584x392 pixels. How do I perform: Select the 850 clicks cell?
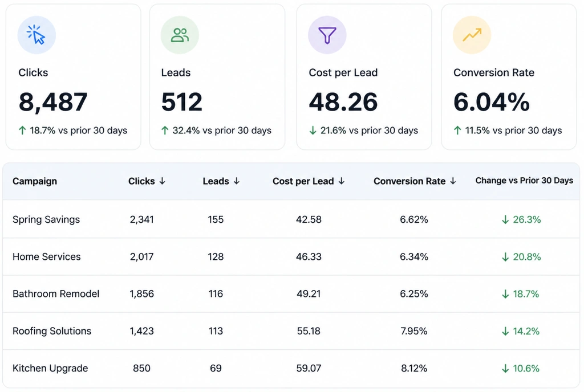pyautogui.click(x=141, y=368)
